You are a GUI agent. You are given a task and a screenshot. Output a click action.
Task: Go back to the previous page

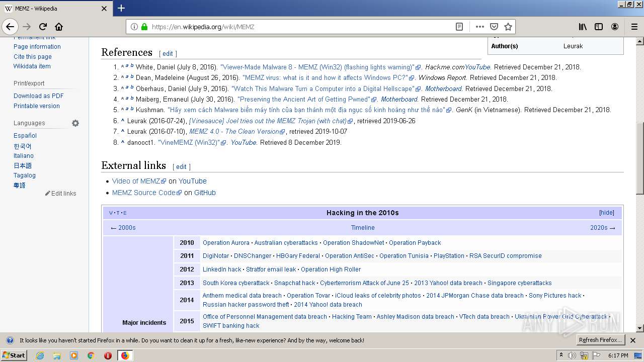(x=10, y=27)
